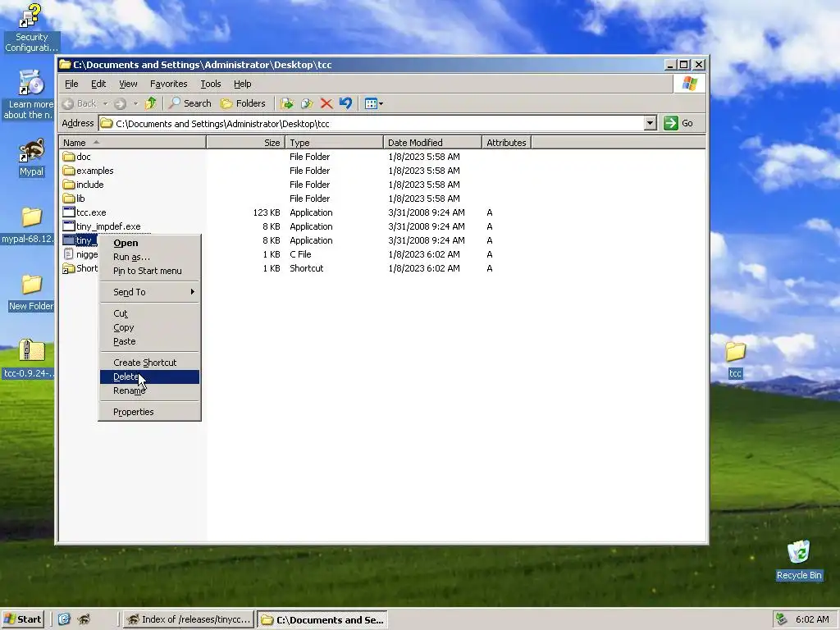This screenshot has height=630, width=840.
Task: Expand the Back history dropdown arrow
Action: tap(106, 103)
